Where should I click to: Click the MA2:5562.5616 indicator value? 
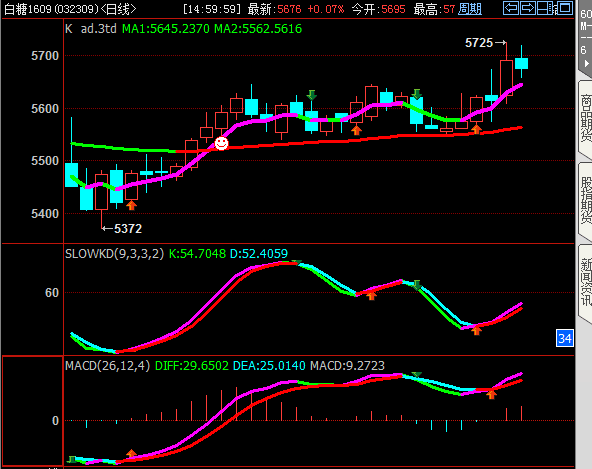pos(258,29)
